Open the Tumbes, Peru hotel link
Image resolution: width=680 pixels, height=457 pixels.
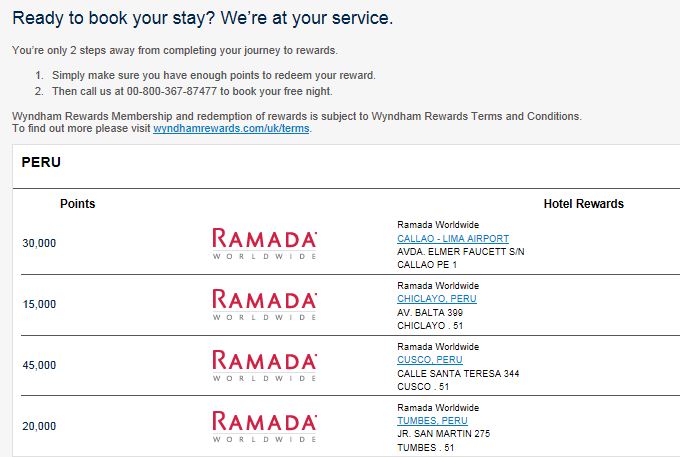coord(432,421)
